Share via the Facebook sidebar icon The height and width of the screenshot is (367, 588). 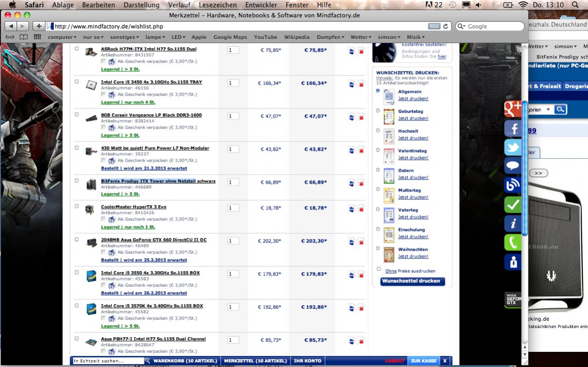click(x=513, y=128)
